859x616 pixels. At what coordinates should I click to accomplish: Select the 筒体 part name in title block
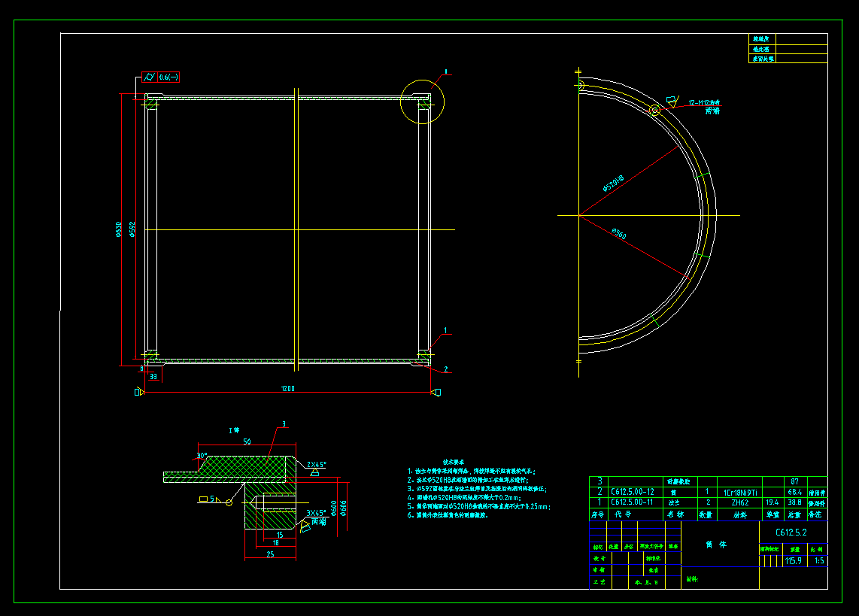coord(716,544)
